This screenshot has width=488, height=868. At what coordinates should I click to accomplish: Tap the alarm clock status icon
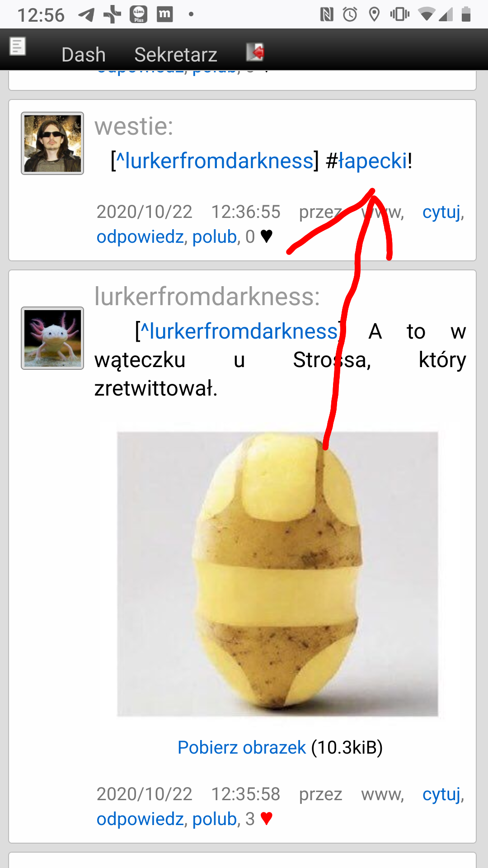350,14
